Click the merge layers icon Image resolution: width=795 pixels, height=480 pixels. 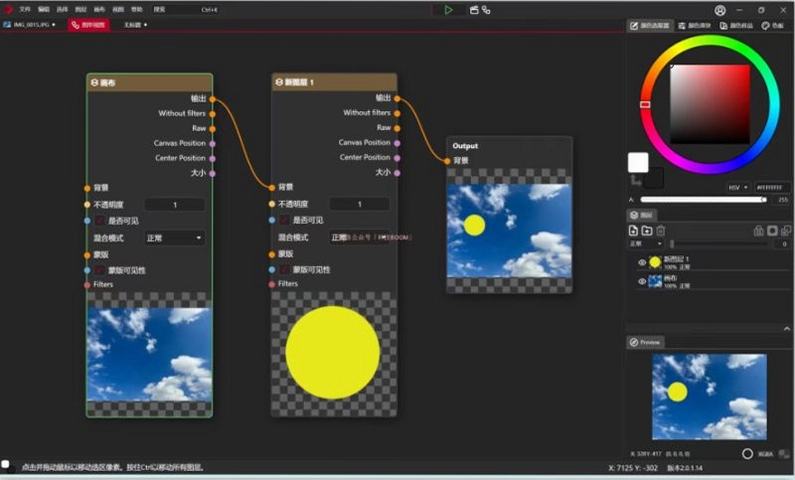click(786, 231)
